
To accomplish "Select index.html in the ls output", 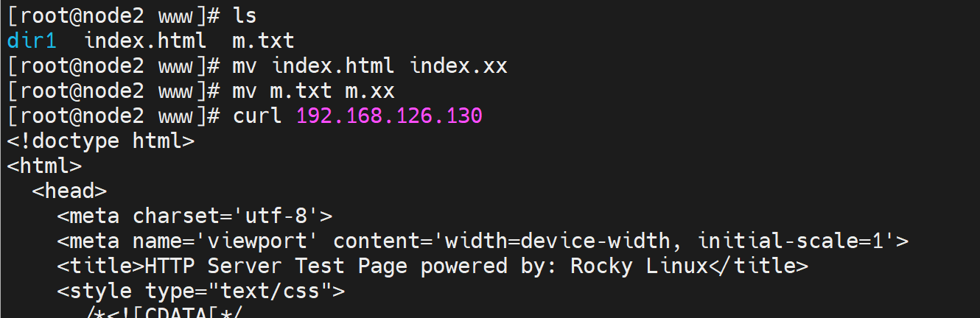I will (145, 40).
